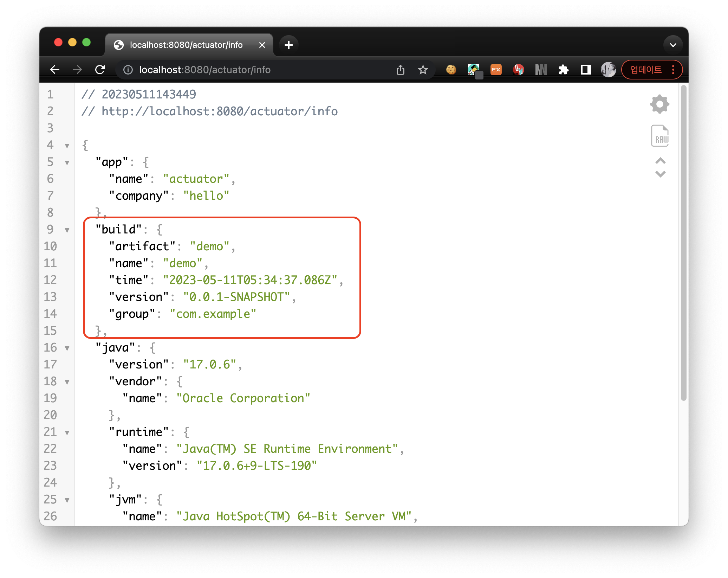Image resolution: width=728 pixels, height=578 pixels.
Task: Click the collapse-all up chevron
Action: point(660,161)
